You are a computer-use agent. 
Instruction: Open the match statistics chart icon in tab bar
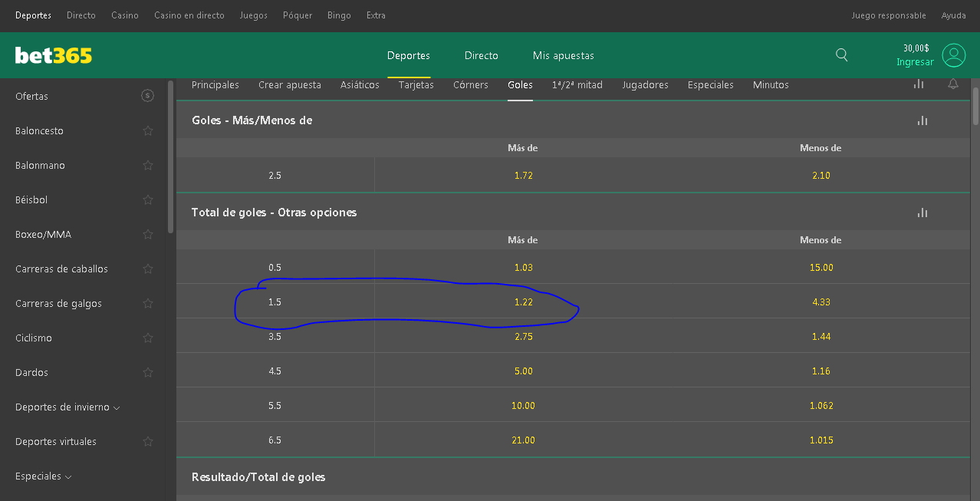pyautogui.click(x=919, y=84)
